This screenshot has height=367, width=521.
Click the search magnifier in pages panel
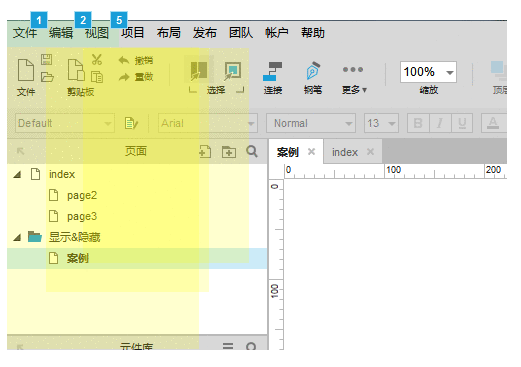[x=252, y=151]
